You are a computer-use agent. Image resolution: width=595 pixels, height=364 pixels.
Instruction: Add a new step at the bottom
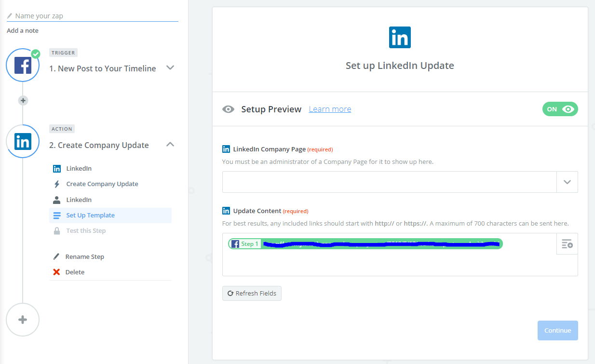pyautogui.click(x=23, y=320)
